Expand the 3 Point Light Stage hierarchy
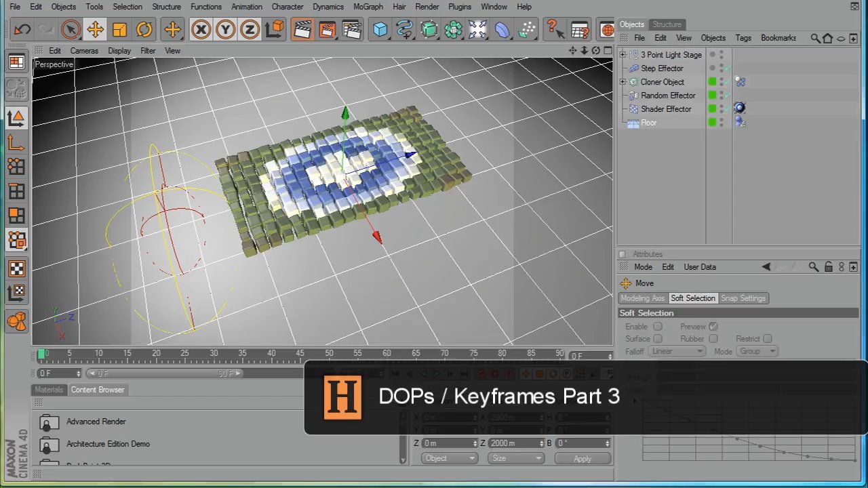 coord(623,54)
